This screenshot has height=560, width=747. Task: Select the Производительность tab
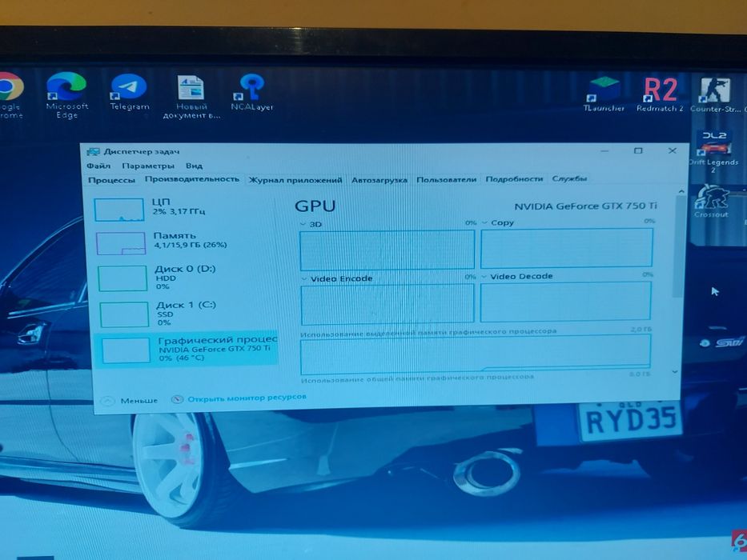pyautogui.click(x=192, y=179)
